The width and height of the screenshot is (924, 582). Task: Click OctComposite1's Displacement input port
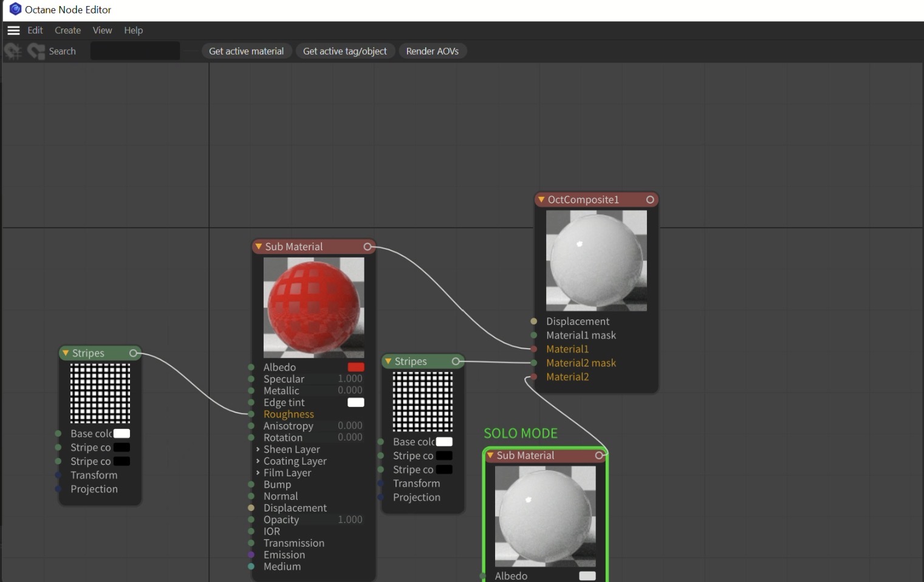(x=533, y=321)
